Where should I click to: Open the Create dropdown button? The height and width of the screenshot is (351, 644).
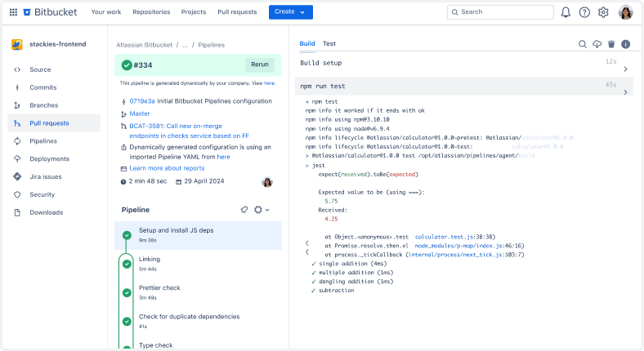coord(291,12)
